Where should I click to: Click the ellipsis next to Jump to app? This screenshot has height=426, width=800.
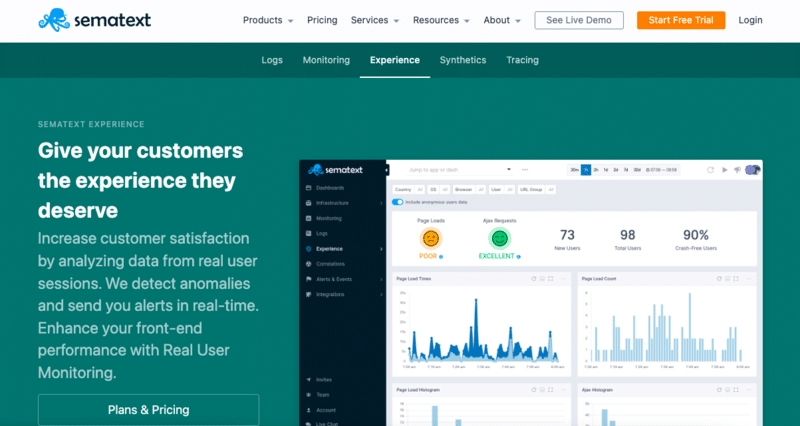(525, 169)
